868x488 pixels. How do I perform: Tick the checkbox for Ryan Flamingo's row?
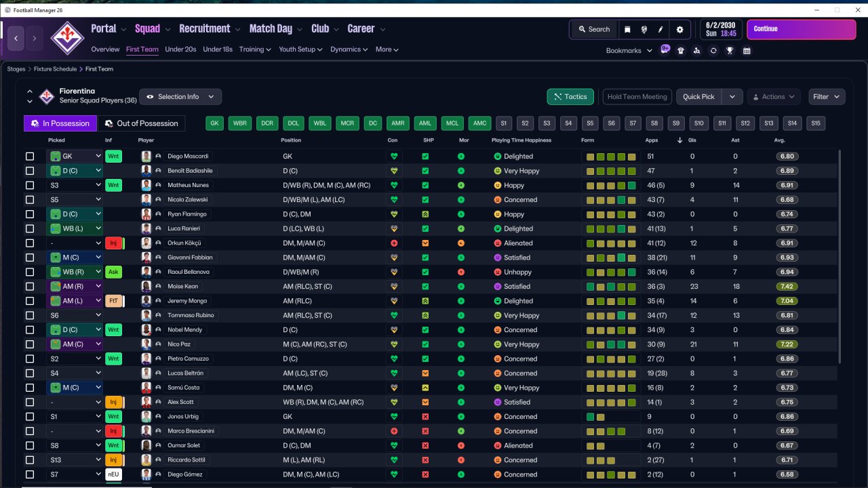[x=30, y=214]
